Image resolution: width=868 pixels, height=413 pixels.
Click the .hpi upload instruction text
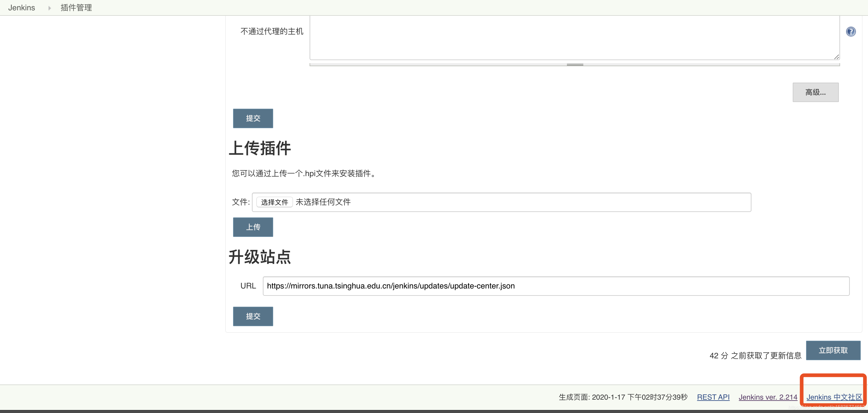[x=305, y=173]
